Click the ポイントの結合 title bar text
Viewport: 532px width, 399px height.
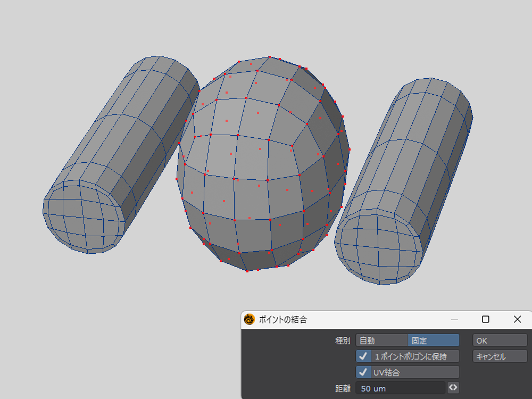(x=282, y=320)
